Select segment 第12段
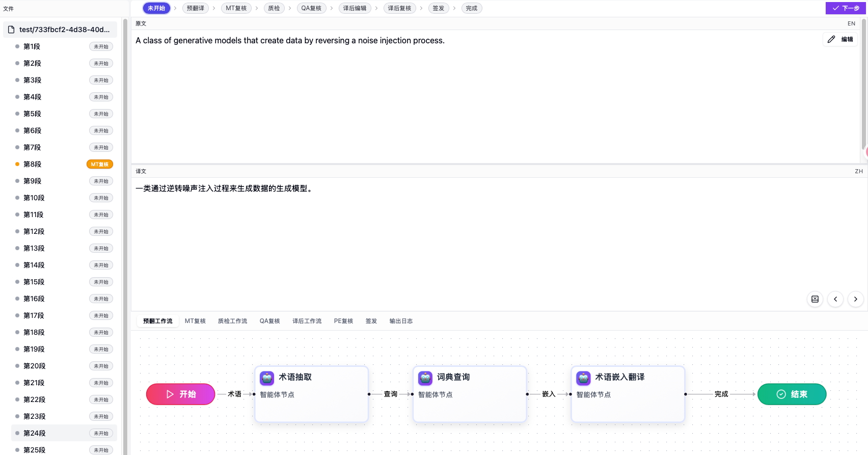This screenshot has height=455, width=868. pyautogui.click(x=64, y=231)
